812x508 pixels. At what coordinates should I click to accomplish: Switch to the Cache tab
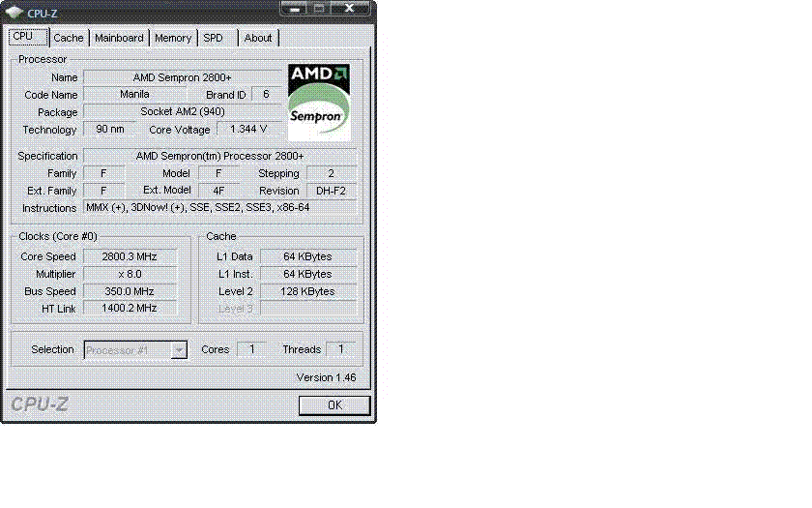[x=69, y=38]
